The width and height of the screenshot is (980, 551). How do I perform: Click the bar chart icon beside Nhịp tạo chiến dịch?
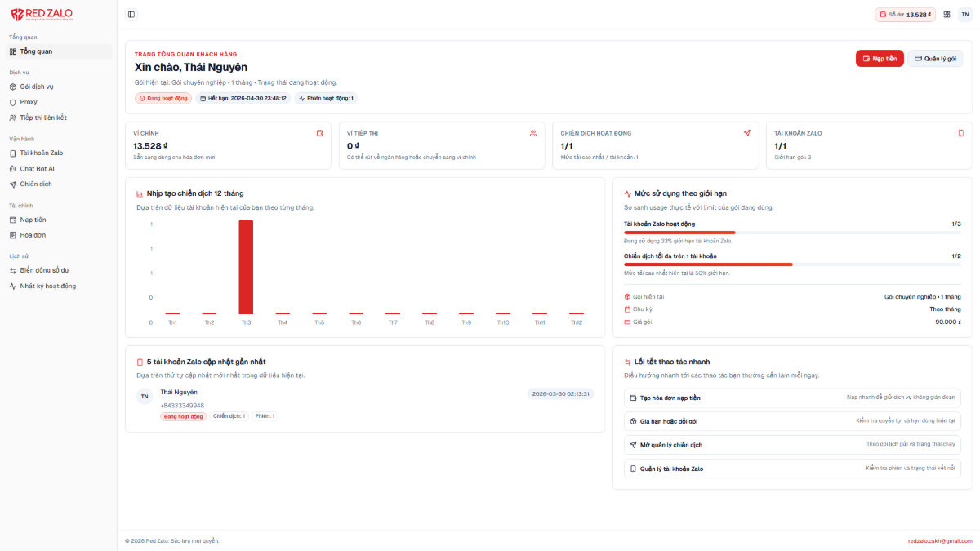tap(140, 193)
